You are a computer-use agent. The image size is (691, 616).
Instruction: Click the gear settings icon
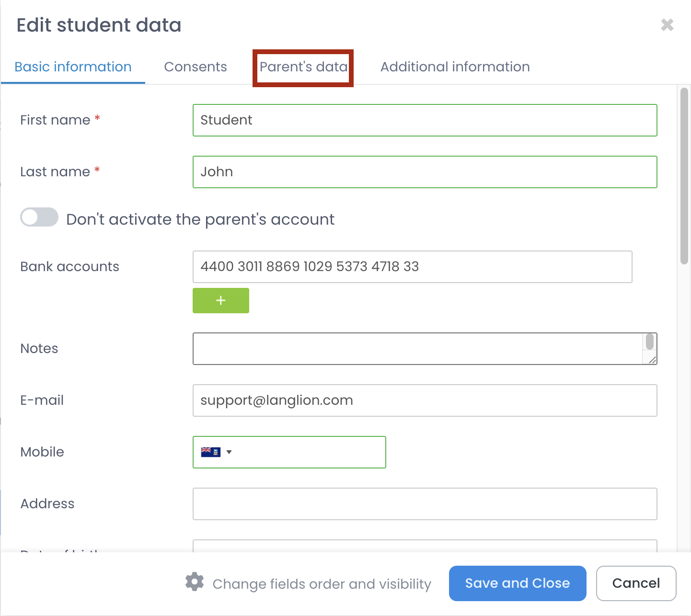coord(195,582)
